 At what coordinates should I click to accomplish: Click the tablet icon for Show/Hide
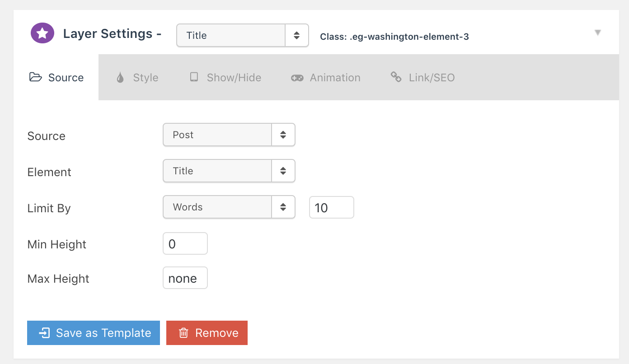tap(194, 77)
